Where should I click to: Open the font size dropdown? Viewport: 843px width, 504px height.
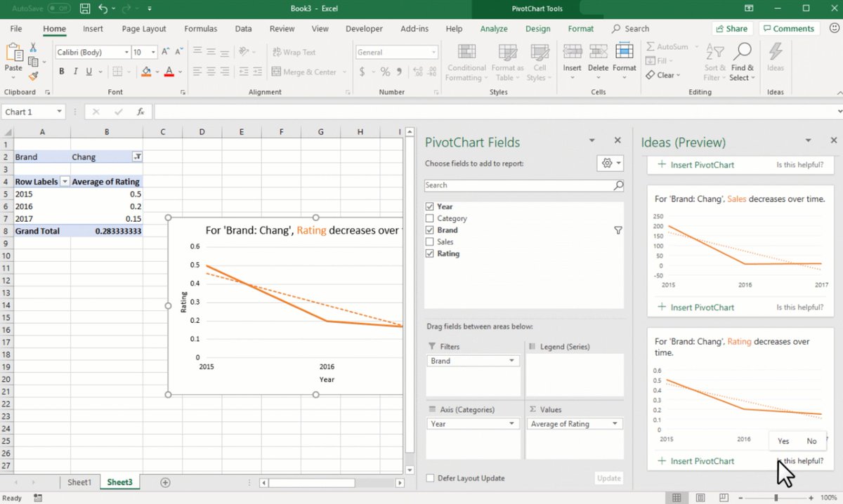pos(154,52)
